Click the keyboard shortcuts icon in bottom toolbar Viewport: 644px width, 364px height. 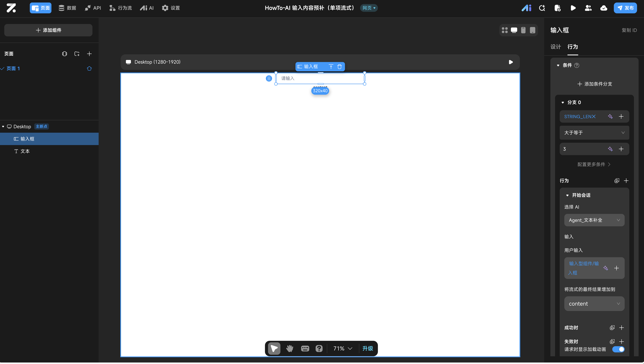coord(305,348)
